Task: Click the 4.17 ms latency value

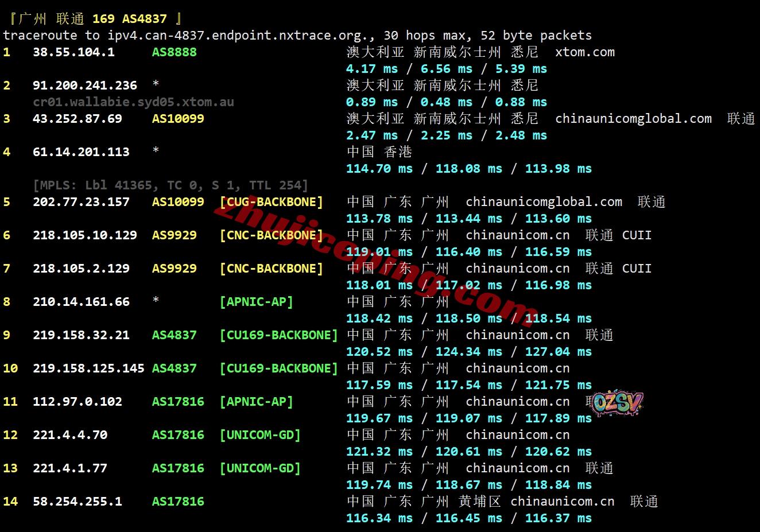Action: click(371, 69)
